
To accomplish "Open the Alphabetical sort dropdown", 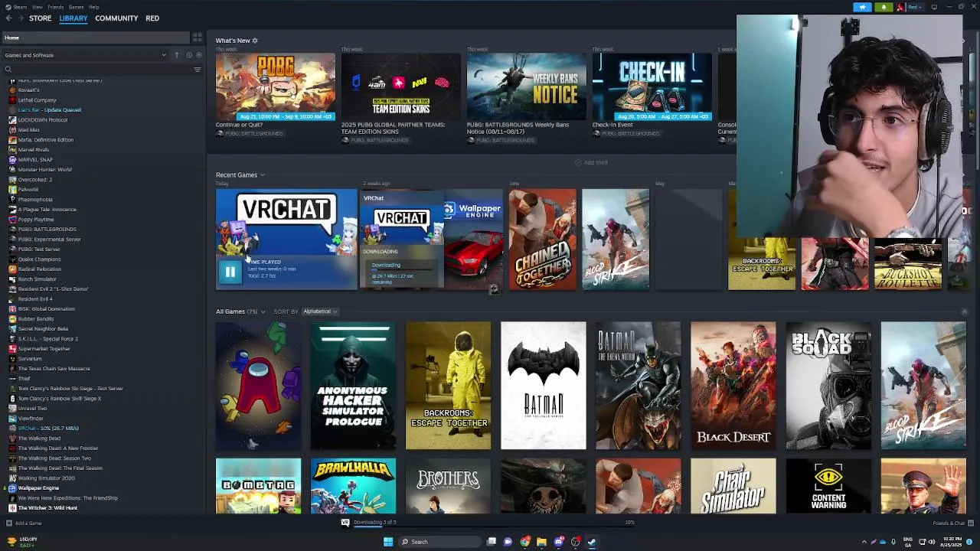I will (320, 311).
